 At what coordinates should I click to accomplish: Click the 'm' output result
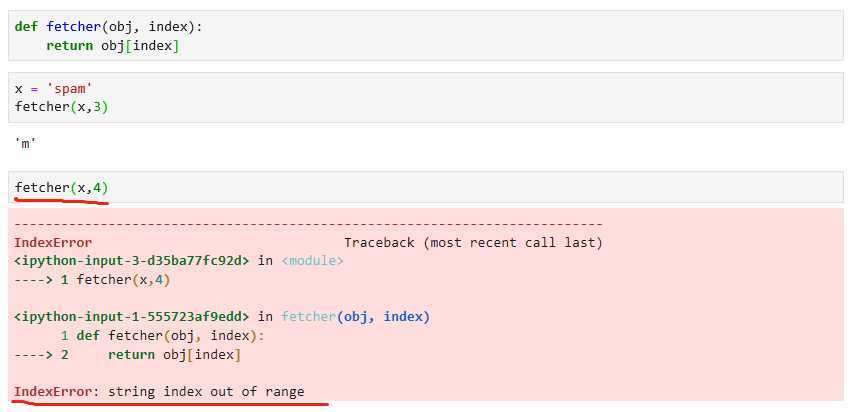click(25, 144)
